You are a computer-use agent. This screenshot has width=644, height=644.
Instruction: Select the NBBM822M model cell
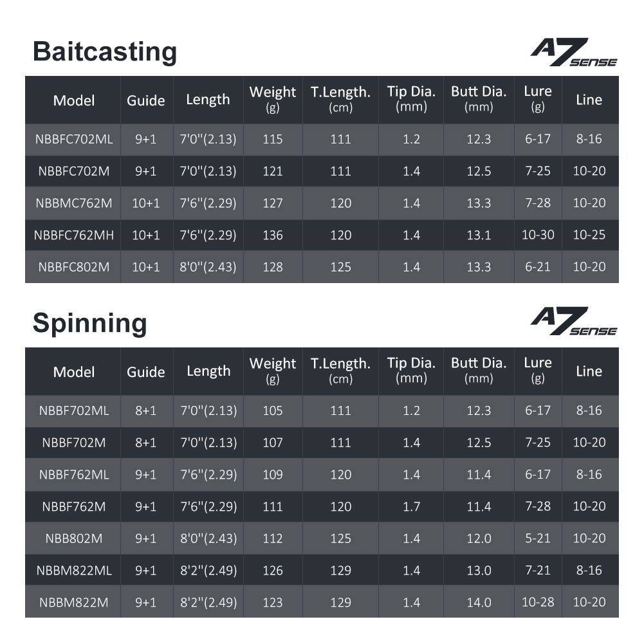(73, 603)
